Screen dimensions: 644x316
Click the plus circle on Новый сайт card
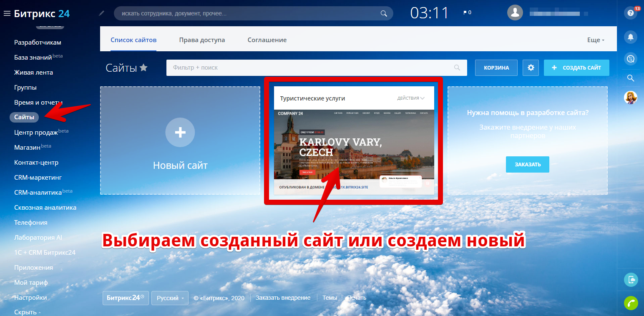(x=180, y=133)
